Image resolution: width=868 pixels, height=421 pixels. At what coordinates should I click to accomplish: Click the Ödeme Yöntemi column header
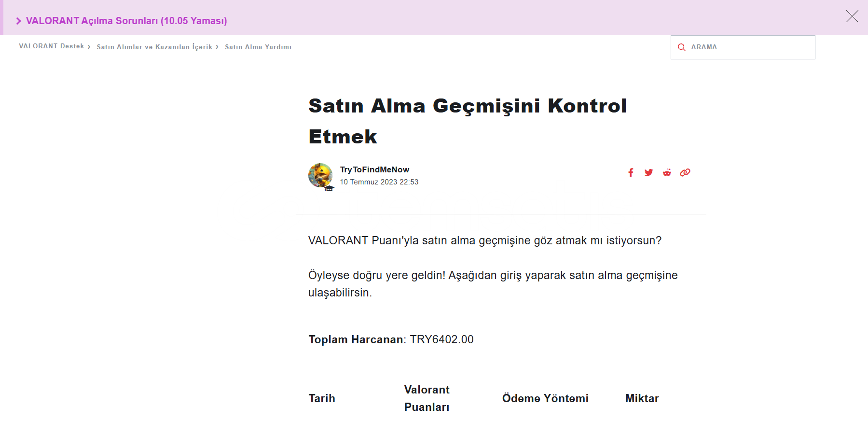[545, 398]
